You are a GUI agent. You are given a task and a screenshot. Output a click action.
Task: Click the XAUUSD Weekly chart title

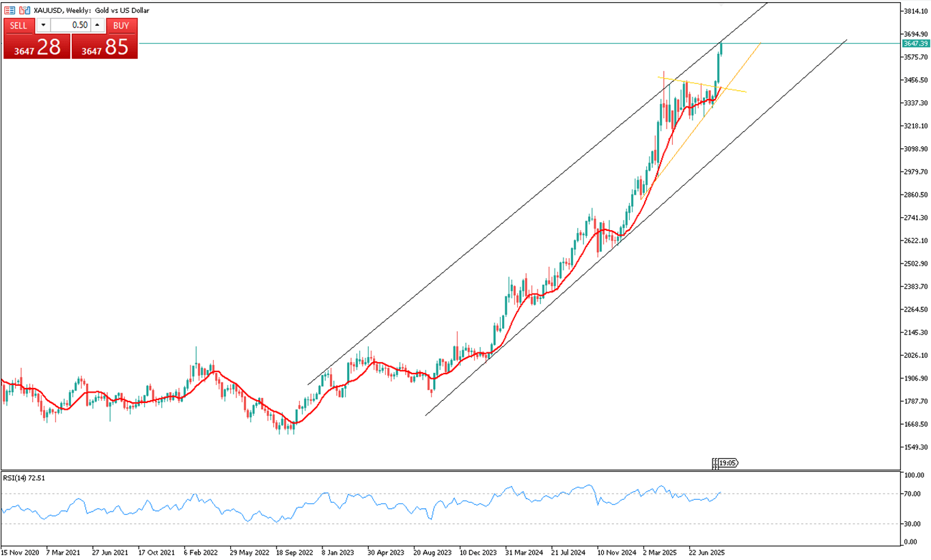91,10
